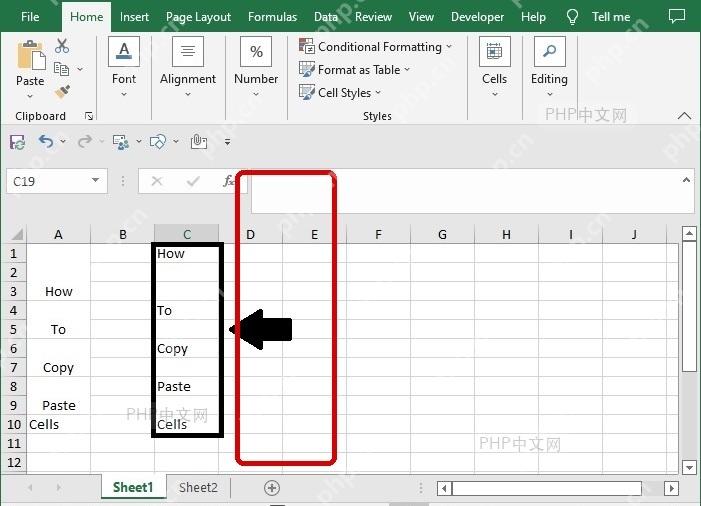This screenshot has height=506, width=701.
Task: Open the Name Box dropdown arrow
Action: point(95,181)
